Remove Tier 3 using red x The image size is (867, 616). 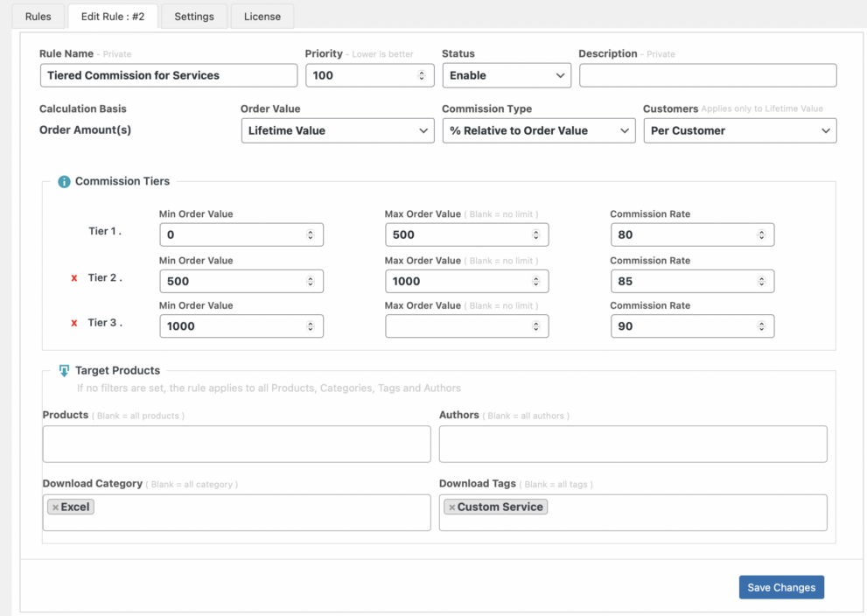[74, 323]
